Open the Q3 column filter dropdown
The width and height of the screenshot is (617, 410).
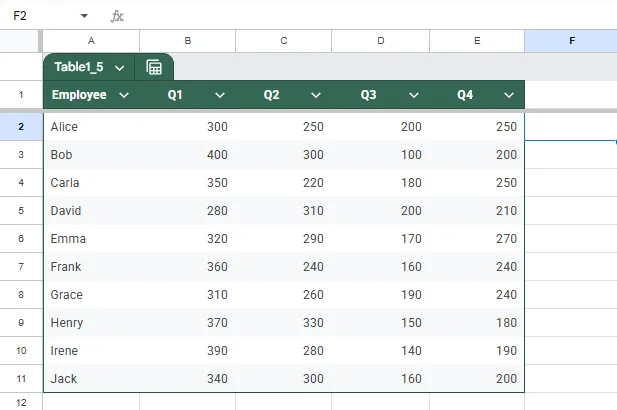coord(414,95)
